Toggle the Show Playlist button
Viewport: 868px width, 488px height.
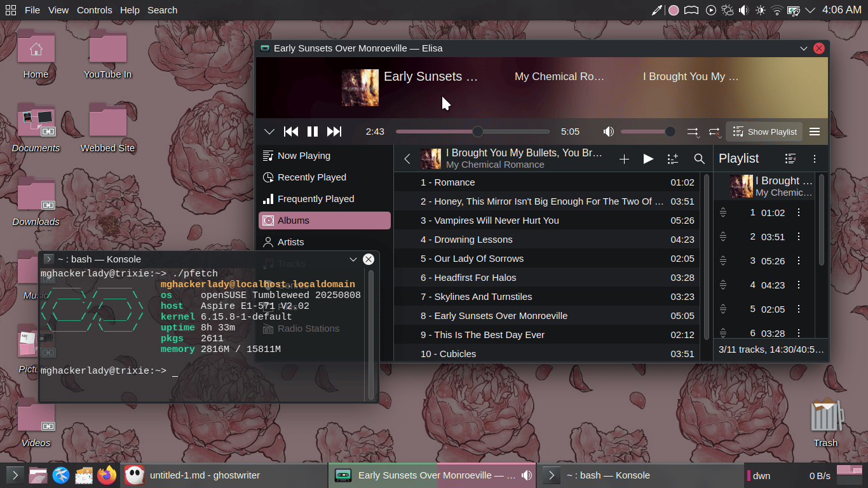tap(764, 132)
